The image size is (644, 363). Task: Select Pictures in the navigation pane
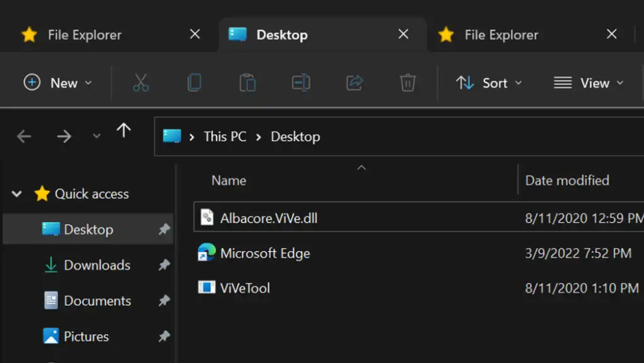coord(86,336)
